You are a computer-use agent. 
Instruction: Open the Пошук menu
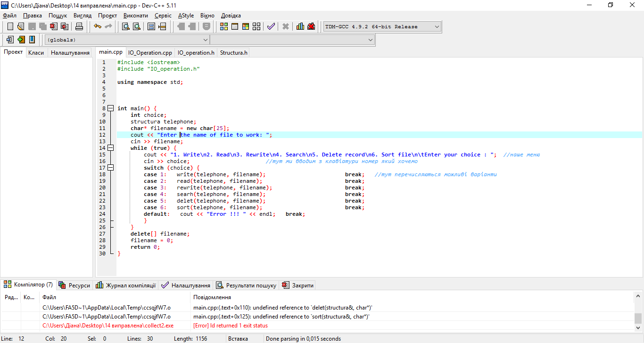pyautogui.click(x=58, y=16)
